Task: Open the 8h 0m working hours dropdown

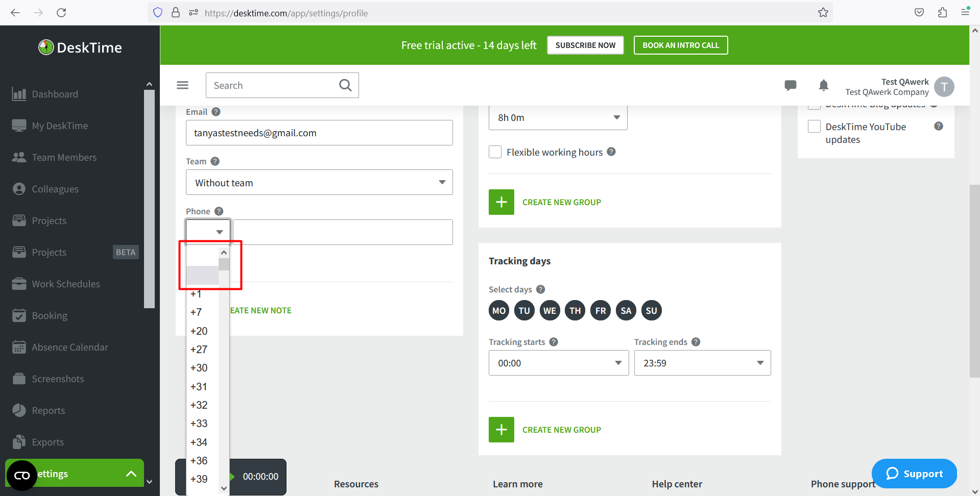Action: [x=558, y=118]
